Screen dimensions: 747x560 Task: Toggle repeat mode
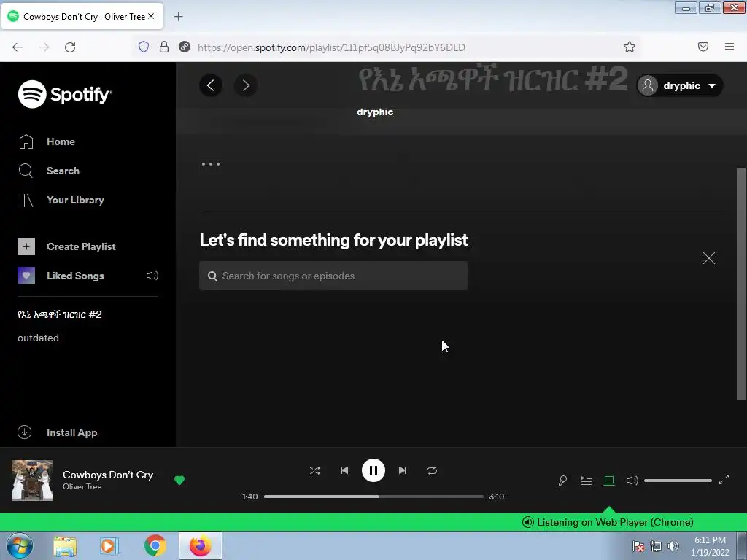click(x=432, y=470)
